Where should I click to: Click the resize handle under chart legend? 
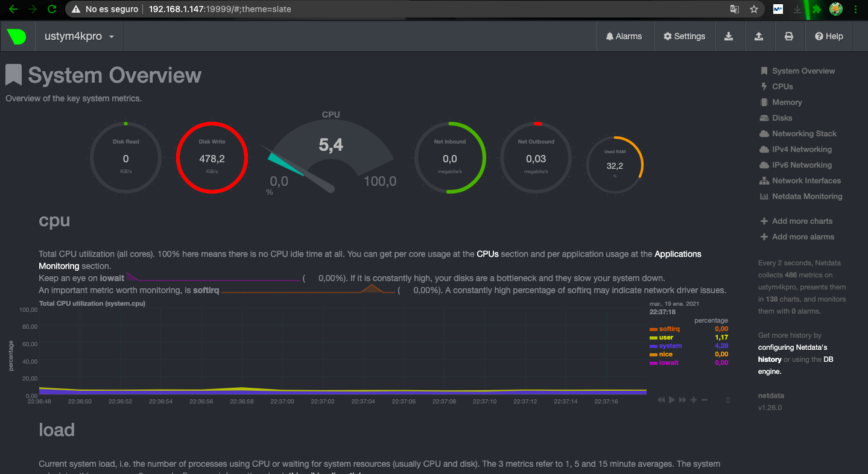728,400
